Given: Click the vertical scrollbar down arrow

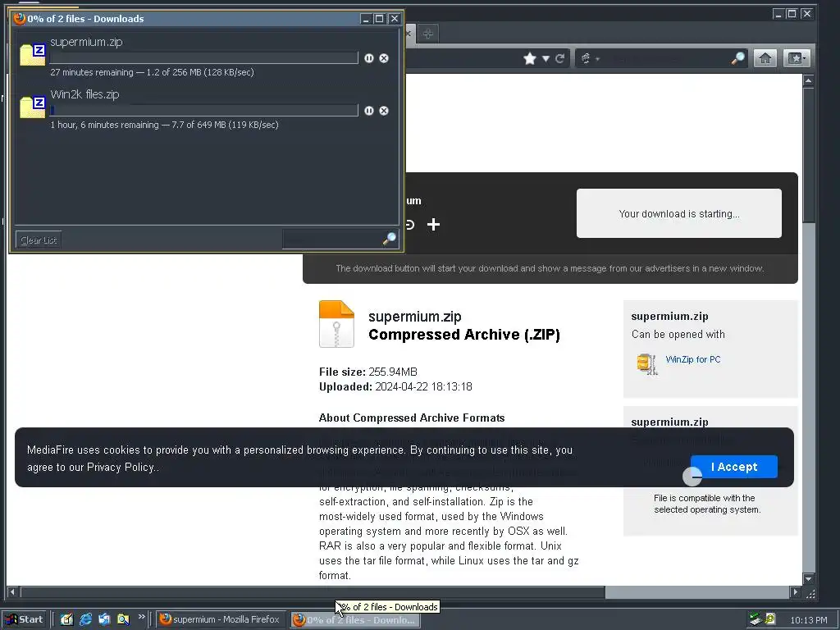Looking at the screenshot, I should tap(808, 578).
